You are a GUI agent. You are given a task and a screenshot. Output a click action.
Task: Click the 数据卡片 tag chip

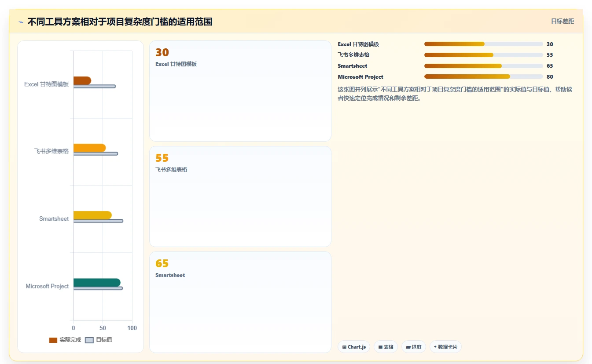point(445,347)
